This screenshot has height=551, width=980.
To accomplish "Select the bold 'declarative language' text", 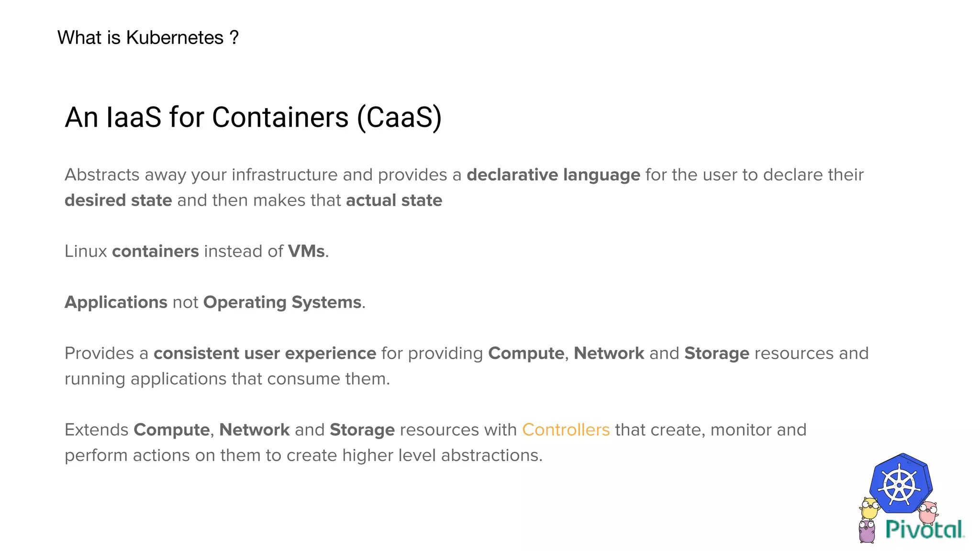I will tap(553, 175).
